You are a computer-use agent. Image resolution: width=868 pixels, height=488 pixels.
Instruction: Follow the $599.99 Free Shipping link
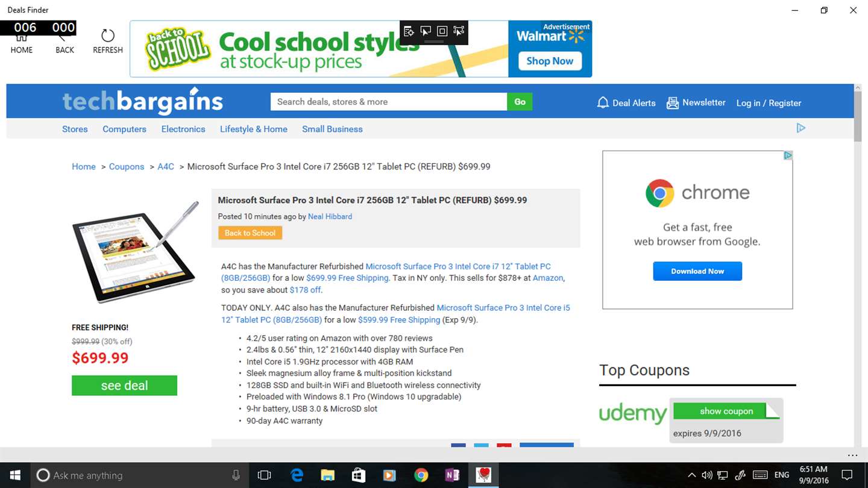click(x=399, y=319)
